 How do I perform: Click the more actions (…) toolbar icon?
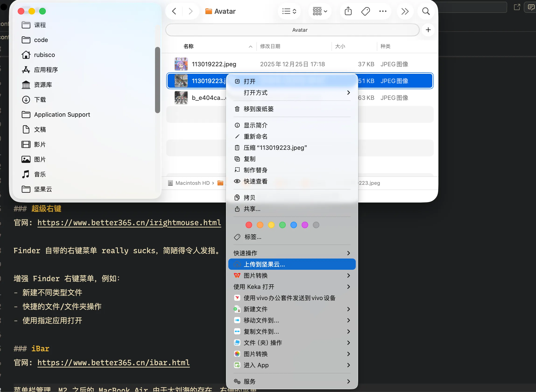pyautogui.click(x=382, y=11)
